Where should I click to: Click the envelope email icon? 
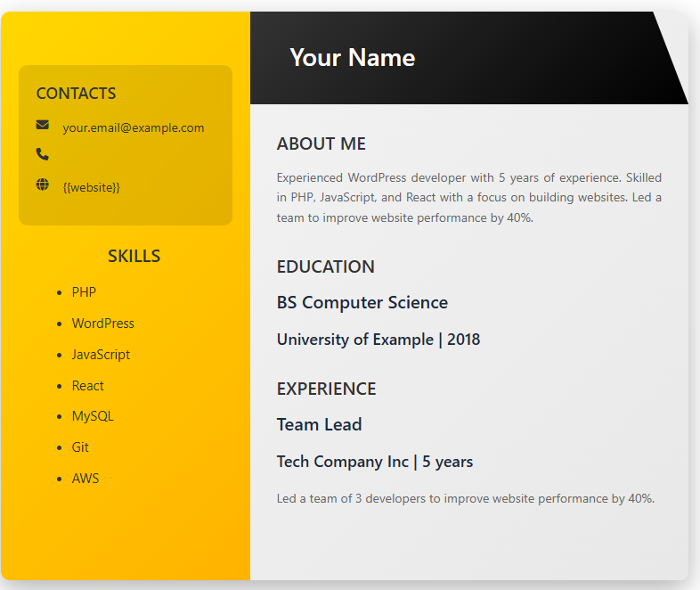coord(43,125)
